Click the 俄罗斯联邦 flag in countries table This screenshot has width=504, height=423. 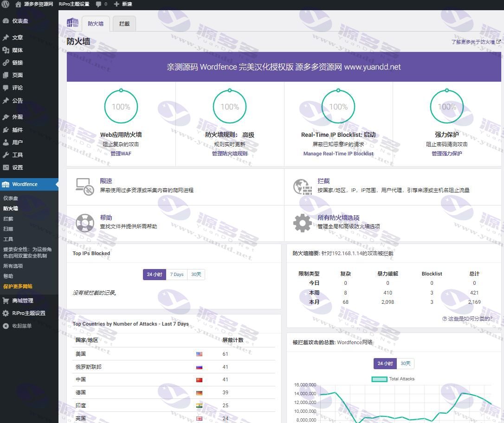pos(199,367)
